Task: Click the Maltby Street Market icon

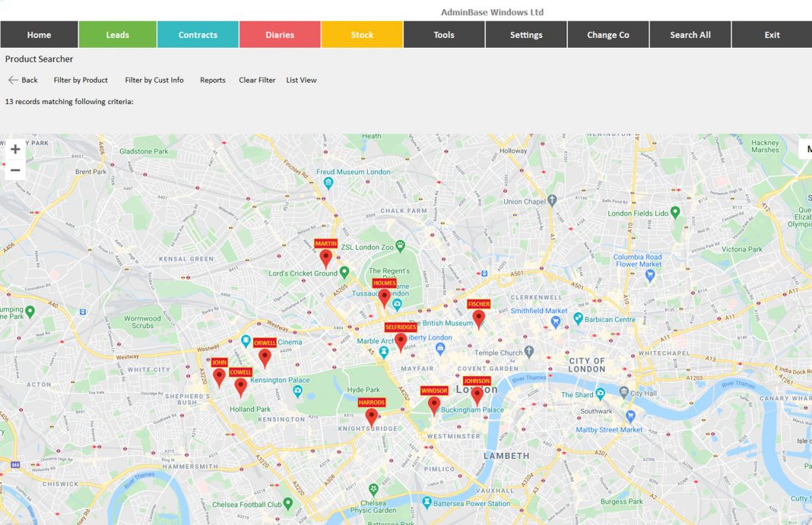Action: (x=631, y=416)
